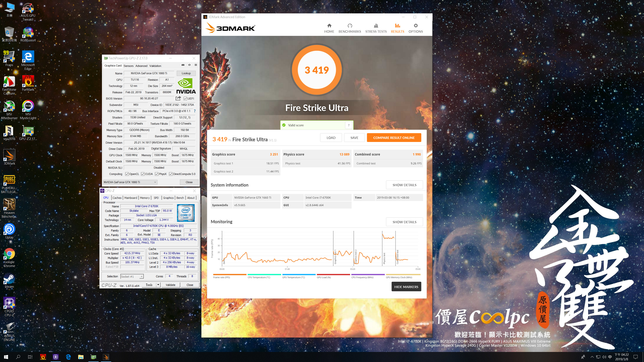Click the Tools button in CPU-Z
Viewport: 644px width, 362px height.
[x=149, y=285]
